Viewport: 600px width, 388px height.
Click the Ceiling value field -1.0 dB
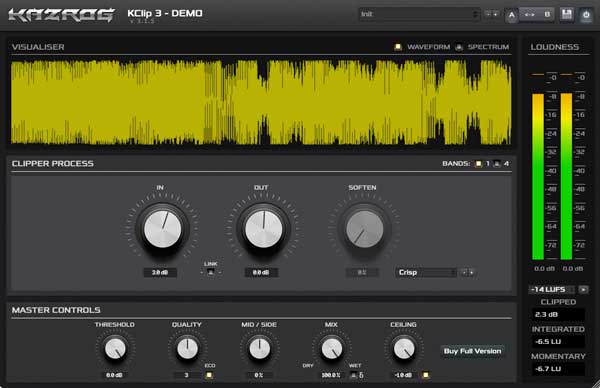click(403, 375)
